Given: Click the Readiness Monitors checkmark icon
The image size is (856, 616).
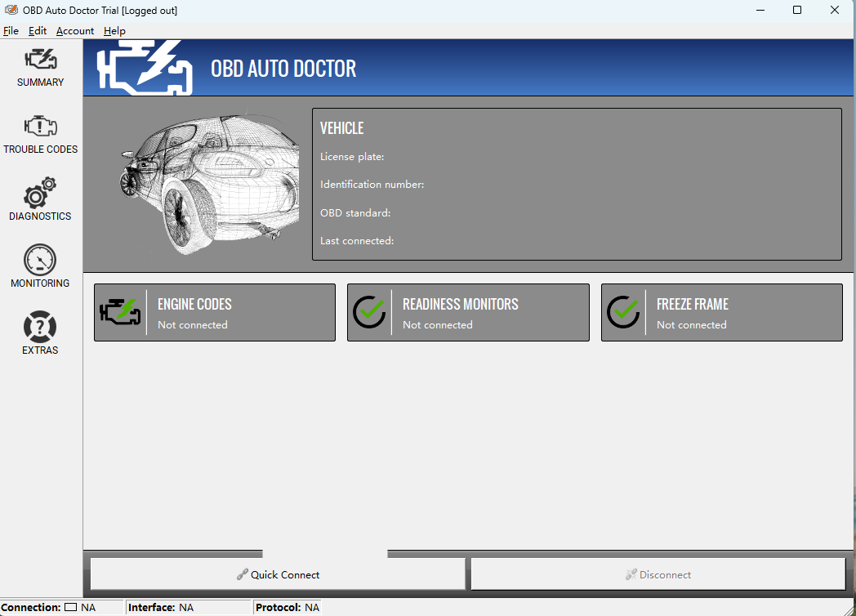Looking at the screenshot, I should (x=369, y=312).
